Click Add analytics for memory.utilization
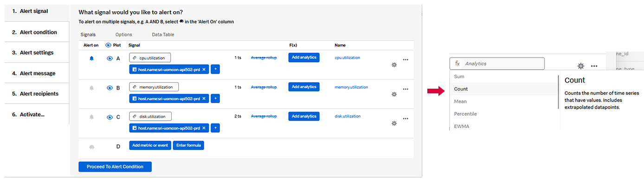The height and width of the screenshot is (182, 644). (304, 86)
